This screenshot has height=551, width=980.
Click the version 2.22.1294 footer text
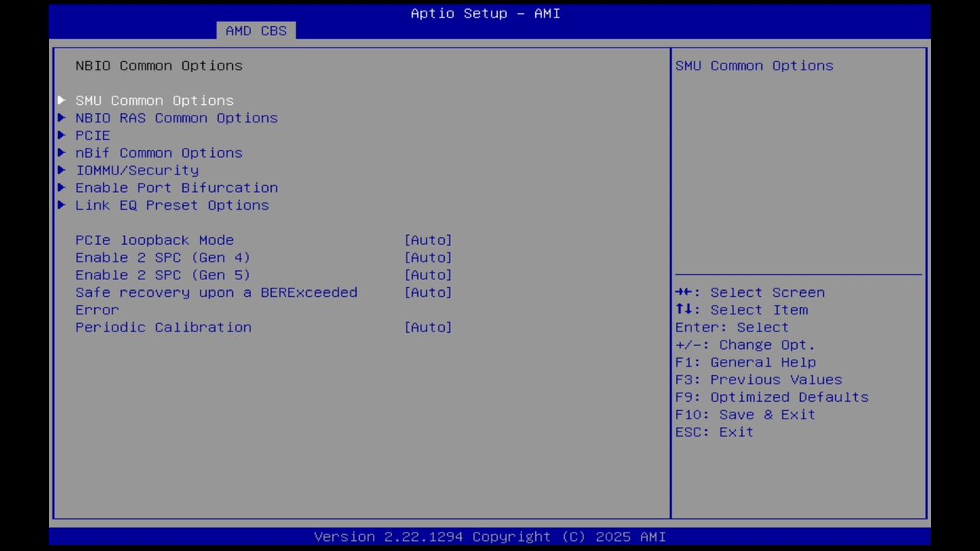pyautogui.click(x=490, y=536)
